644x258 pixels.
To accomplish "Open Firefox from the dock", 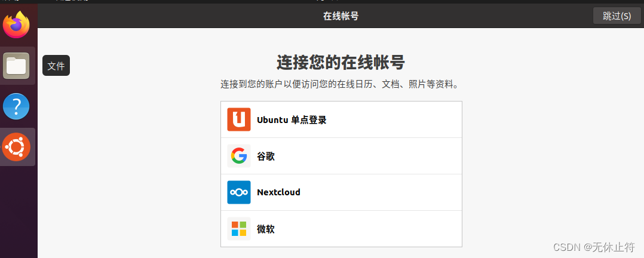I will (17, 24).
